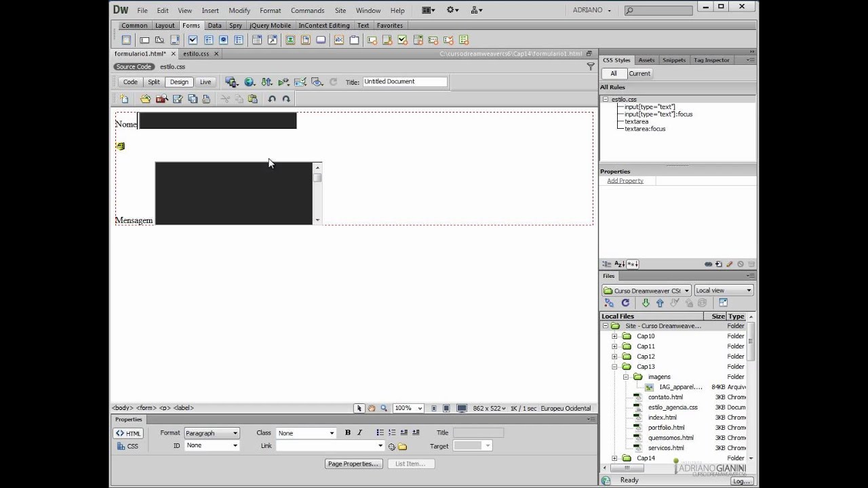868x488 pixels.
Task: Click the Print Code icon
Action: coord(206,99)
